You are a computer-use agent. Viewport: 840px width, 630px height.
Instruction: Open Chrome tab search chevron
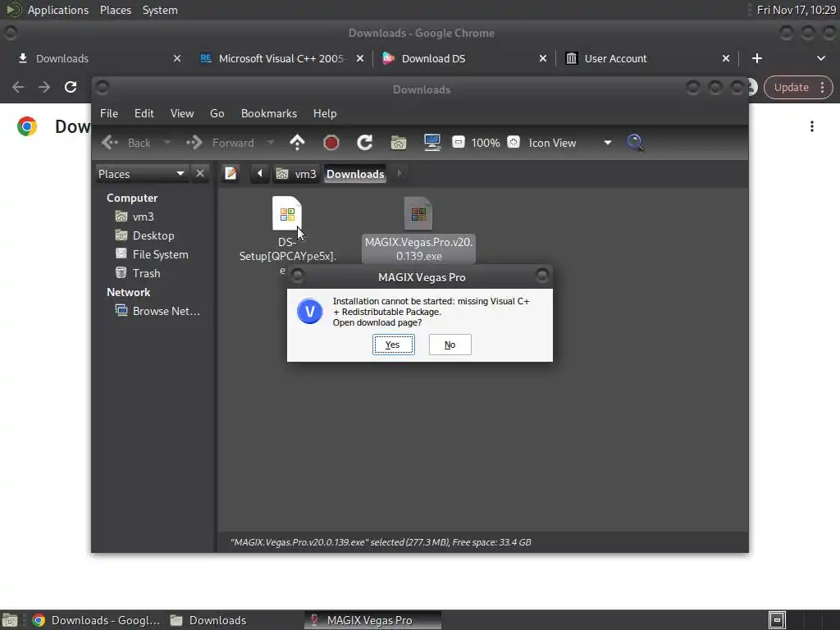[x=820, y=58]
